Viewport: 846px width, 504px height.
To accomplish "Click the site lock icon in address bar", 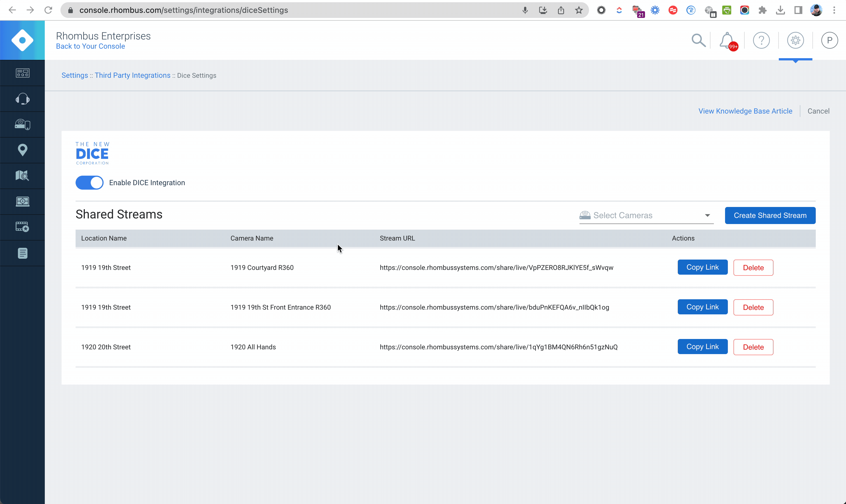I will (70, 10).
